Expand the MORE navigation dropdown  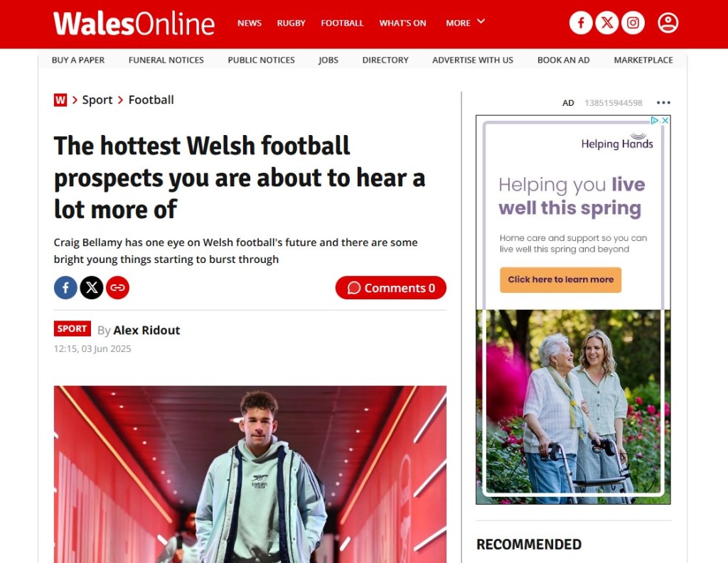click(x=465, y=23)
